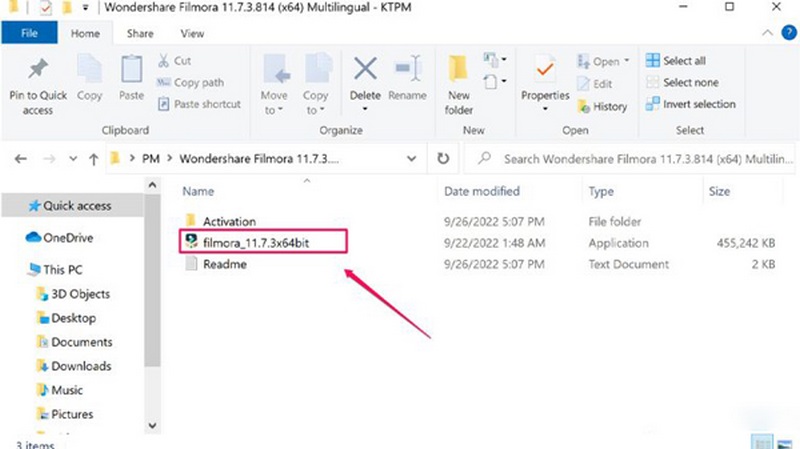
Task: Click navigation pane scroll up arrow
Action: [152, 185]
